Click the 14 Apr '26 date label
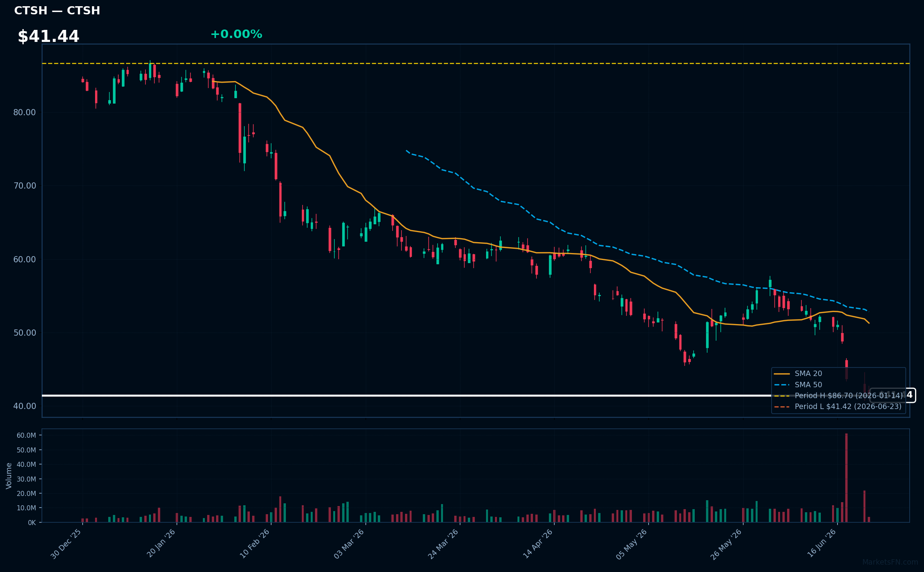The width and height of the screenshot is (924, 572). click(538, 544)
